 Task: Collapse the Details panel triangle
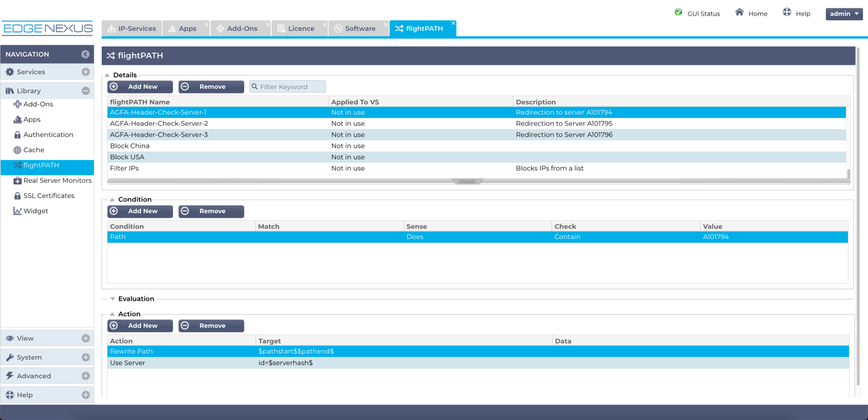coord(108,75)
